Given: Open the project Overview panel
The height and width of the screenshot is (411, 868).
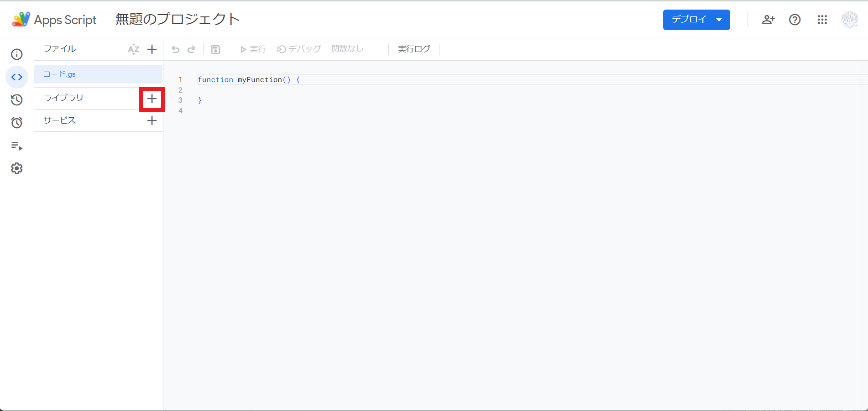Looking at the screenshot, I should click(16, 54).
